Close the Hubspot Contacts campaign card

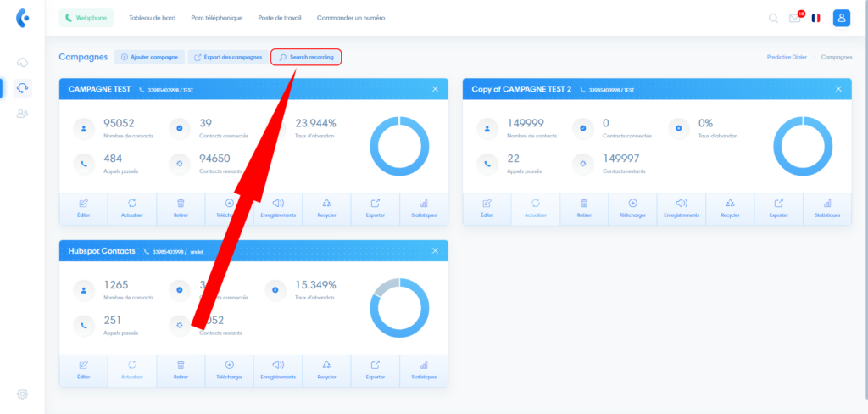tap(435, 251)
